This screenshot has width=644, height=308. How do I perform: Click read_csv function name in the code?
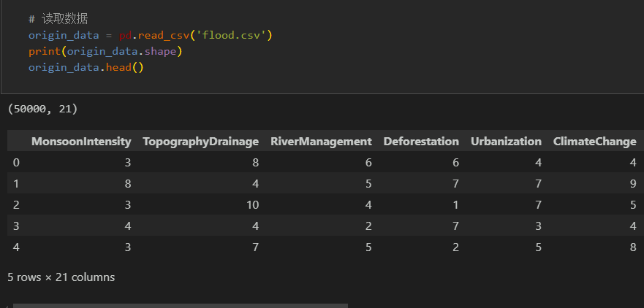pos(163,35)
